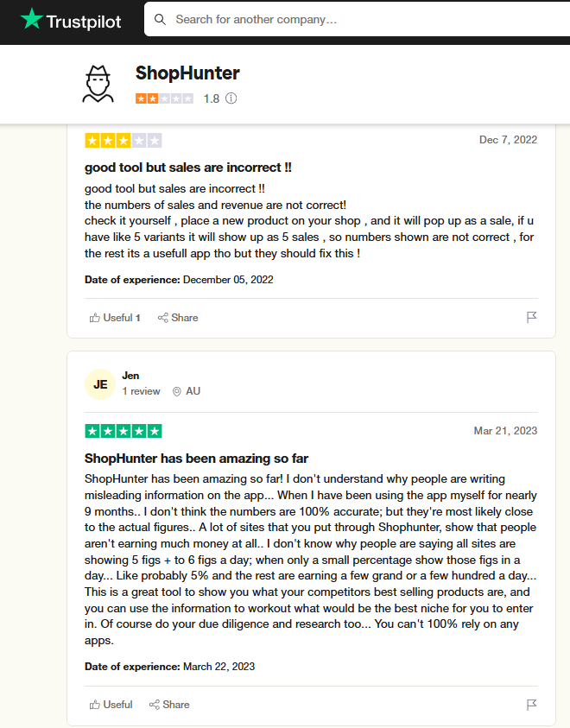Image resolution: width=570 pixels, height=728 pixels.
Task: Share the three-star sales review
Action: (178, 318)
